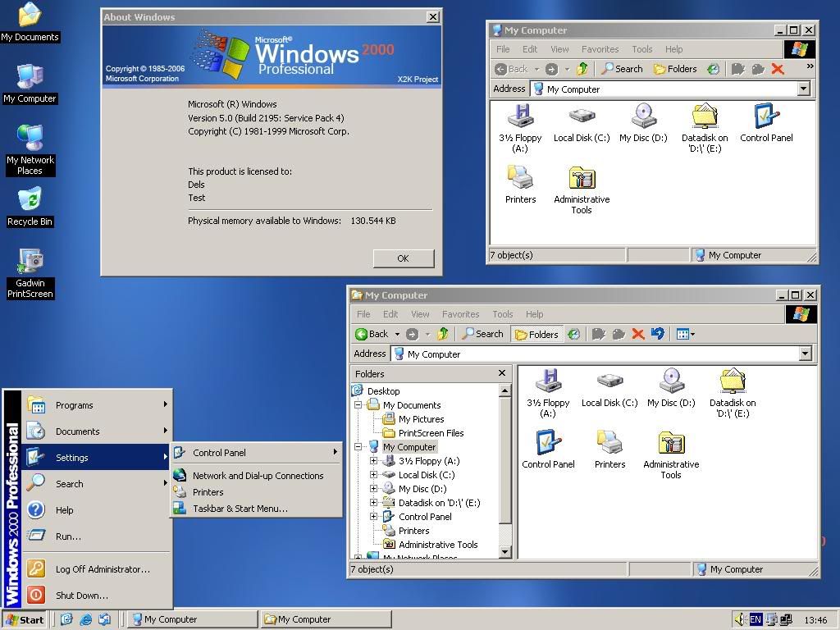Expand 3½ Floppy (A:) node in folder tree
The width and height of the screenshot is (840, 630).
[x=374, y=461]
